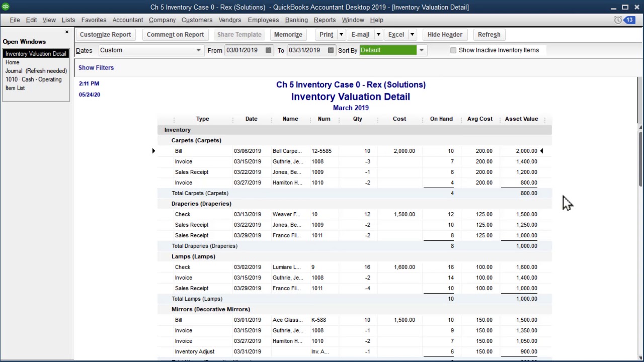Open the Print dropdown arrow

click(x=341, y=35)
